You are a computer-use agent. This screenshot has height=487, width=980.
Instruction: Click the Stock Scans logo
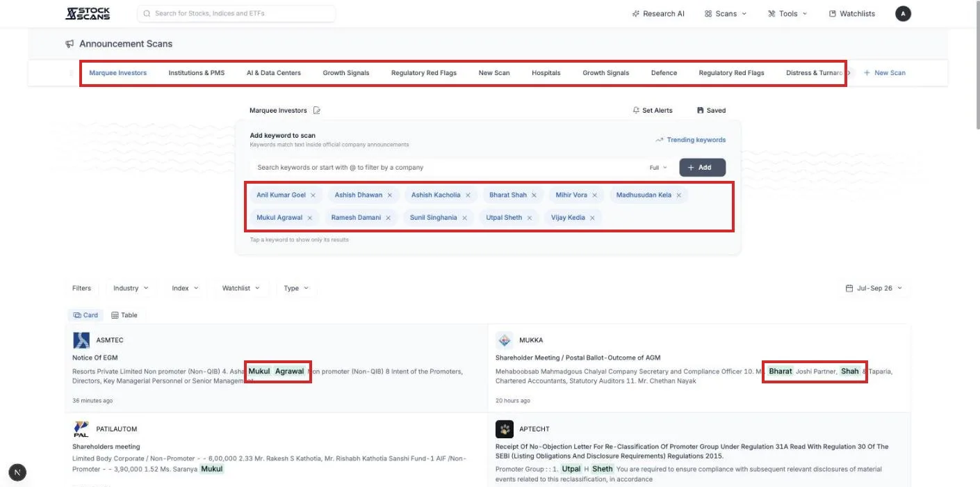88,13
